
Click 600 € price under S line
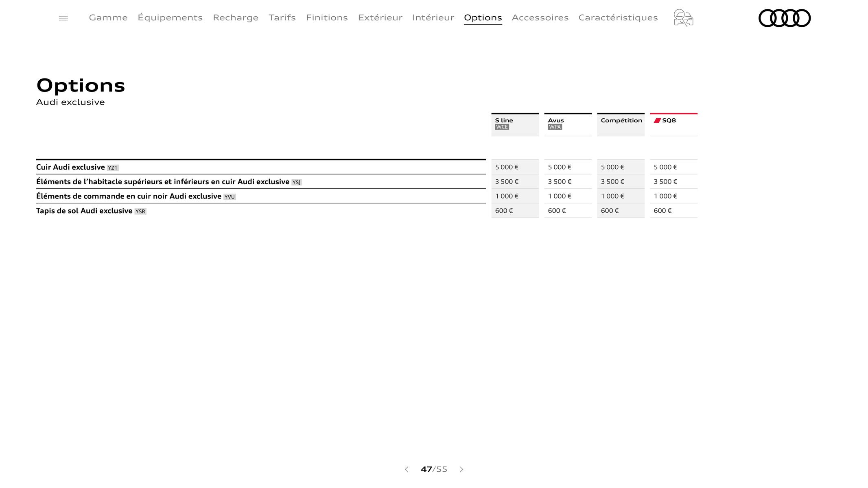(x=504, y=211)
